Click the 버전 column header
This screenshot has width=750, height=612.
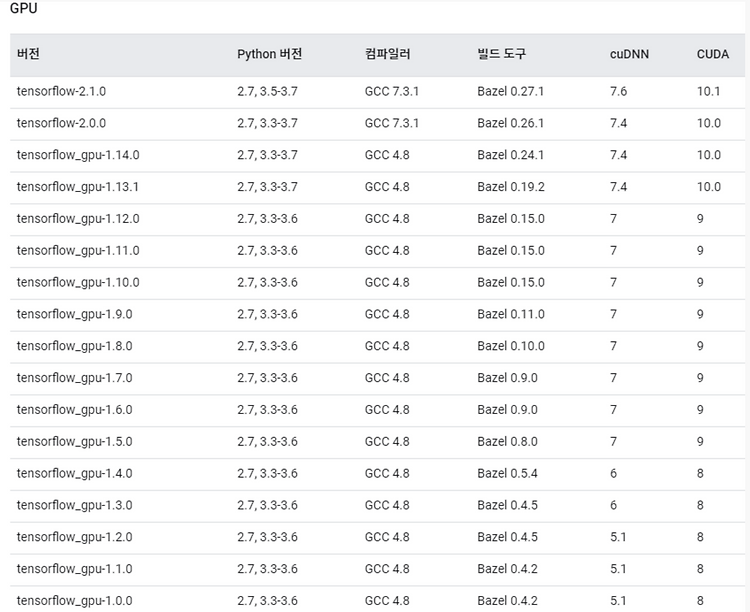coord(28,54)
